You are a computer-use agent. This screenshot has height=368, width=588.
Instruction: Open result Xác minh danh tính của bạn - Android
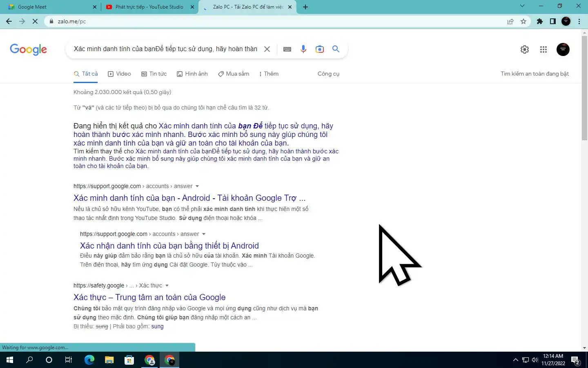tap(189, 198)
